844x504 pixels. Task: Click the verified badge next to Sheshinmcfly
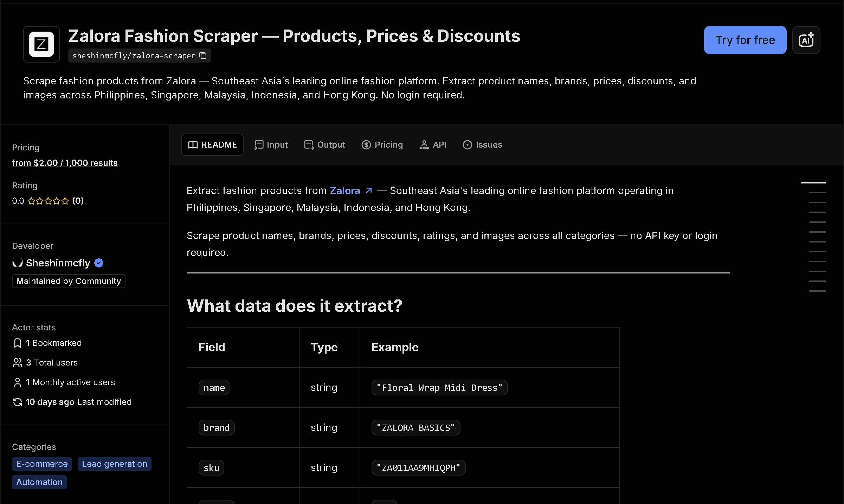click(99, 263)
